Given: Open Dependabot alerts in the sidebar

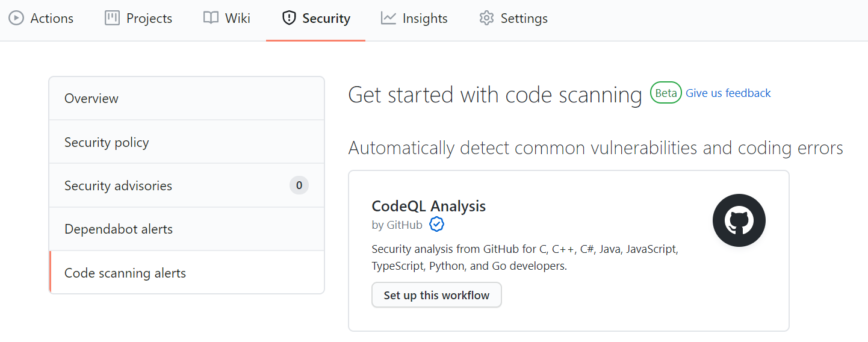Looking at the screenshot, I should pyautogui.click(x=187, y=229).
